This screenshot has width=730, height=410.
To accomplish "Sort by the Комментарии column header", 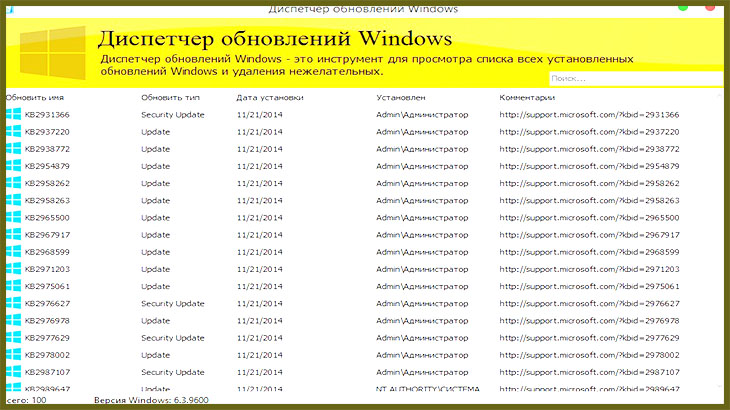I will coord(527,98).
